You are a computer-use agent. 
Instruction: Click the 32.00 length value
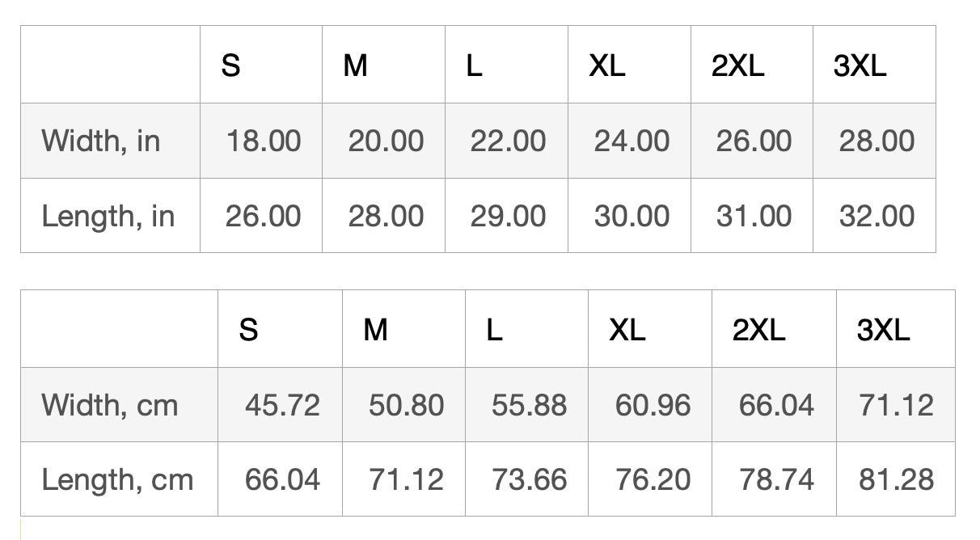tap(877, 216)
